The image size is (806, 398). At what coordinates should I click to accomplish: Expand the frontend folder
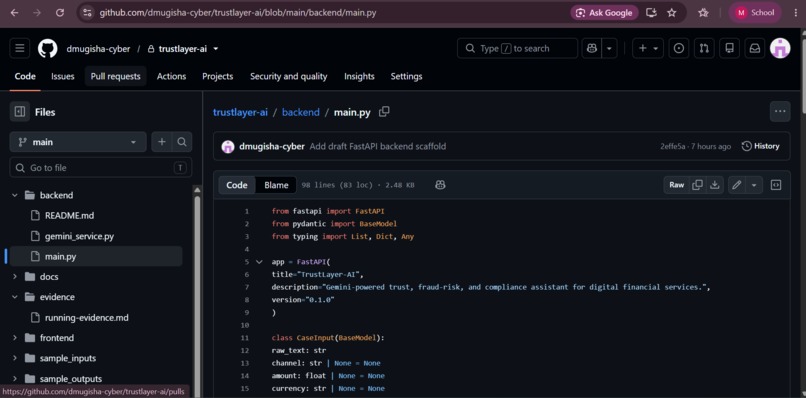(14, 338)
